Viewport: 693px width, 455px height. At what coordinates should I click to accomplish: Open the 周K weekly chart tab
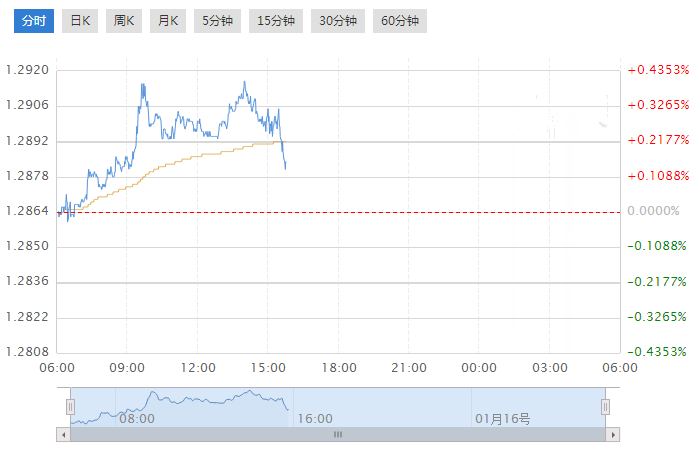pos(124,20)
